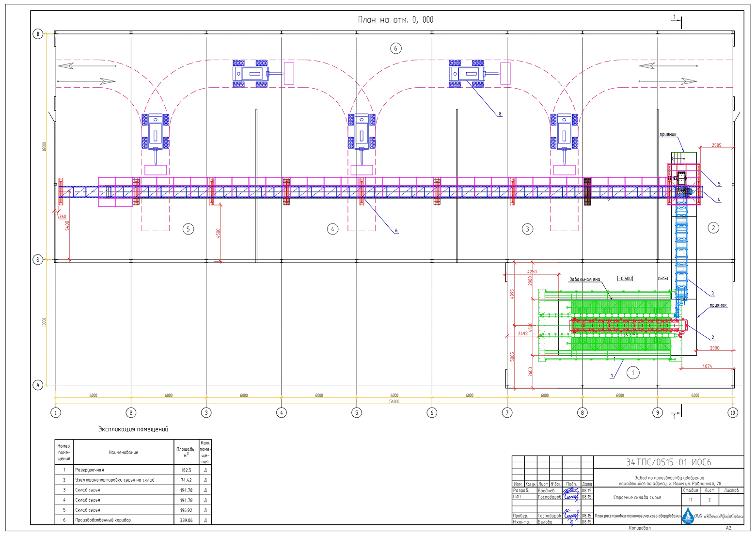This screenshot has width=756, height=535.
Task: Click grid axis bubble 5 at bottom
Action: [x=357, y=413]
